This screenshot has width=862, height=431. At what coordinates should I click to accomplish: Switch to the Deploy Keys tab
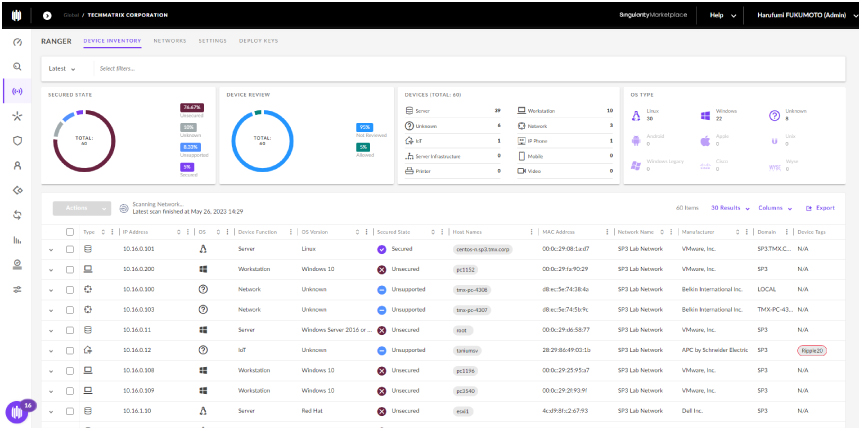(x=258, y=41)
